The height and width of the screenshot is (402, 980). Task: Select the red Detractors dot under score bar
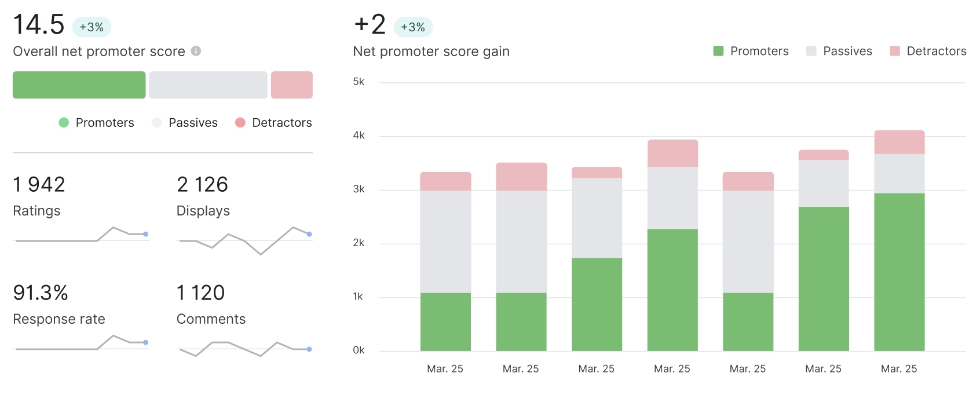pos(240,122)
